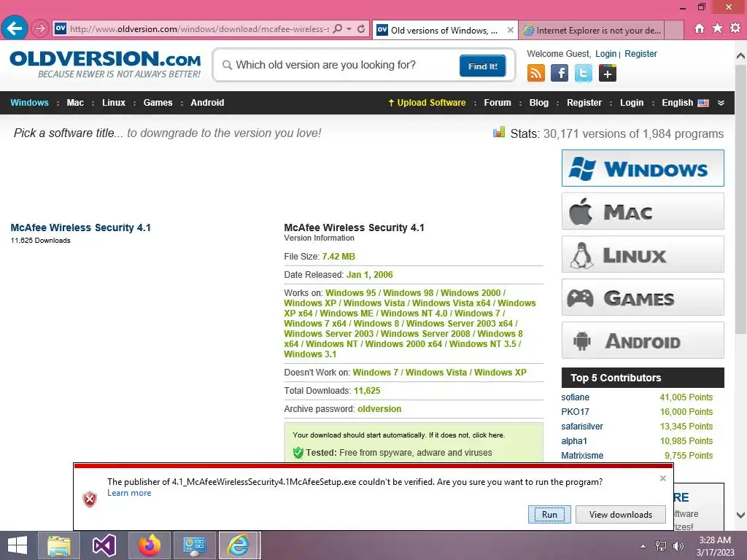
Task: Click the Games platform banner button
Action: pyautogui.click(x=643, y=297)
